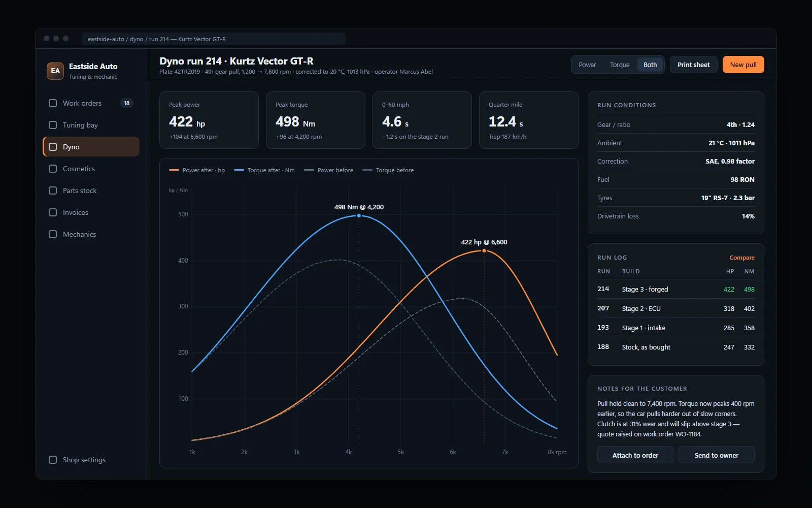This screenshot has height=508, width=812.
Task: Click the Print sheet button
Action: [x=693, y=65]
